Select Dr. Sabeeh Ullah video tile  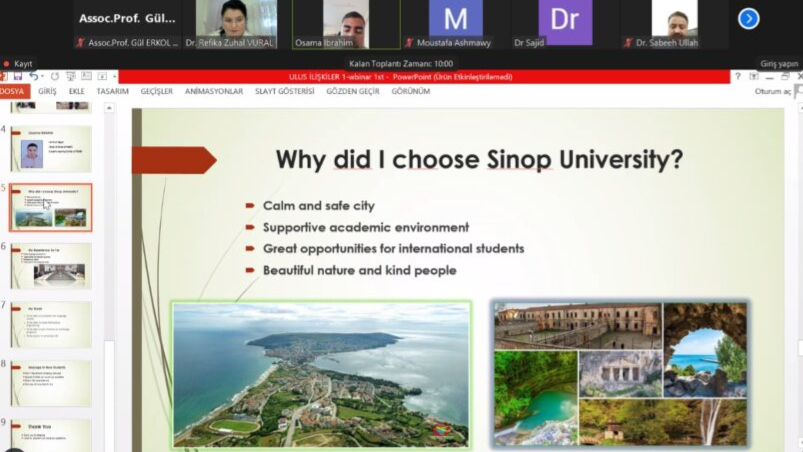[x=674, y=25]
